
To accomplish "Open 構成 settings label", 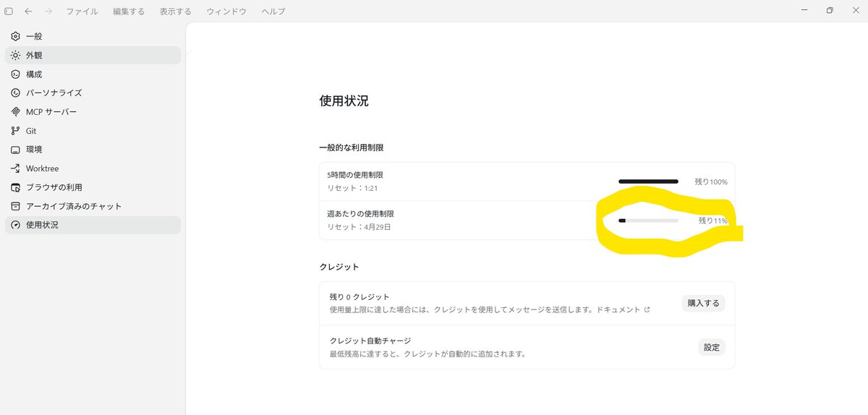I will (34, 74).
